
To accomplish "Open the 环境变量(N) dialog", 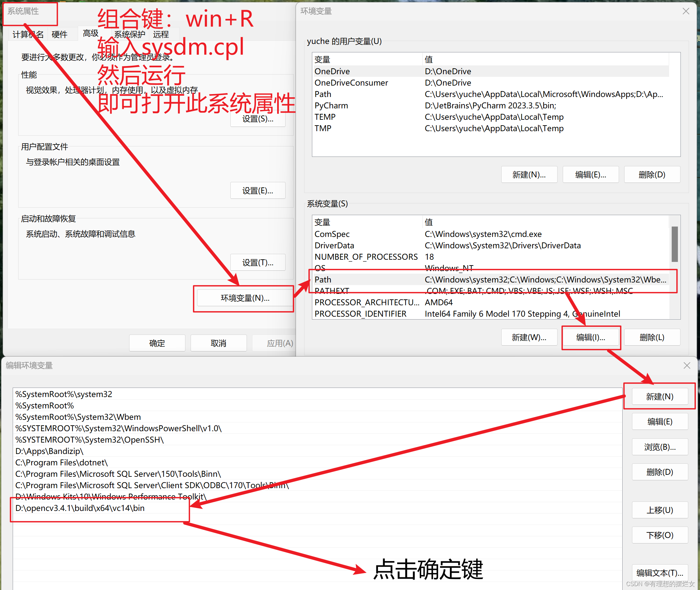I will click(x=244, y=298).
